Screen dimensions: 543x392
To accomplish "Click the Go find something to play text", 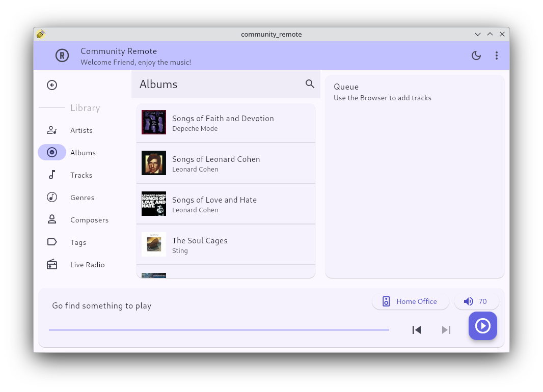I will coord(101,305).
